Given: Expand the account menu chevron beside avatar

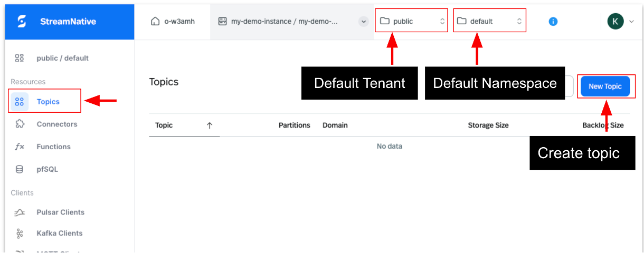Looking at the screenshot, I should pos(632,22).
